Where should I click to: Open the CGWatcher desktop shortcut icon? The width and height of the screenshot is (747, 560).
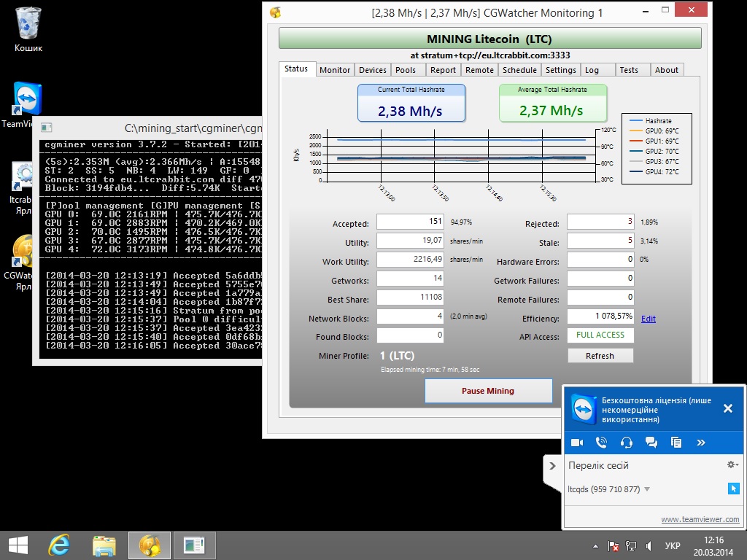[22, 251]
